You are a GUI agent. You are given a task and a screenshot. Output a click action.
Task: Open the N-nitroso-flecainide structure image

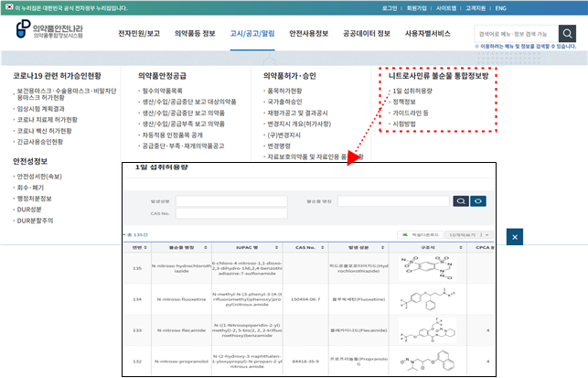click(x=427, y=330)
